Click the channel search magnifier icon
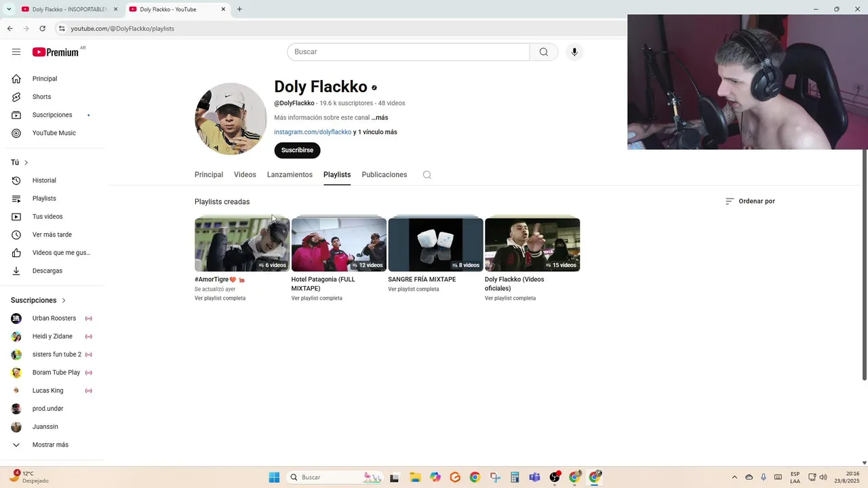Viewport: 868px width, 488px height. [427, 175]
